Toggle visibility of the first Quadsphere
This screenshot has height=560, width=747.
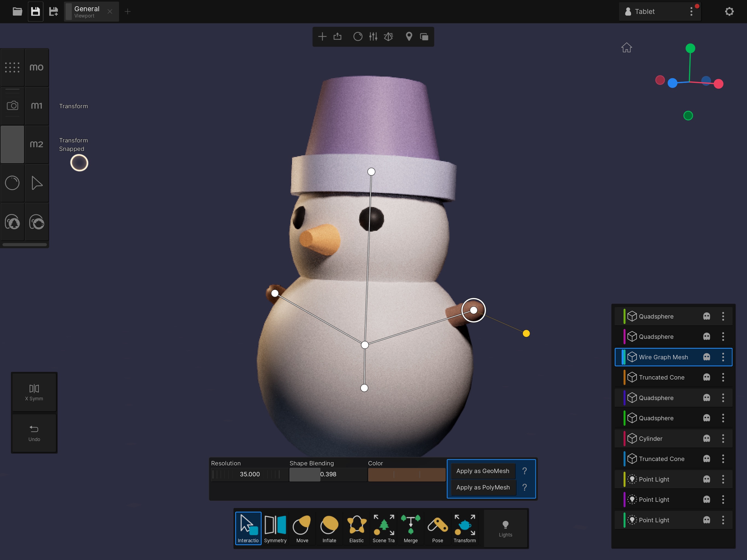pyautogui.click(x=707, y=316)
